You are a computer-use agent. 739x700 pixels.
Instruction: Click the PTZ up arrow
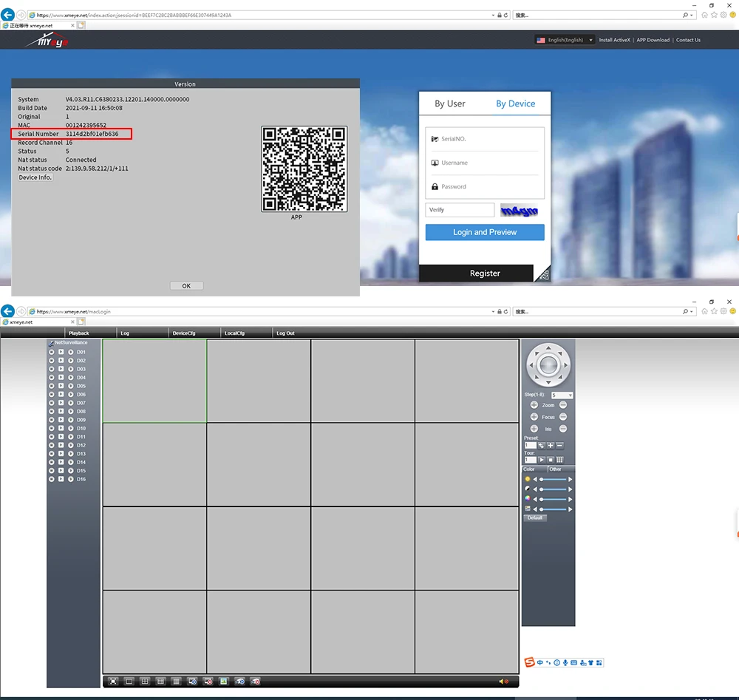tap(548, 348)
